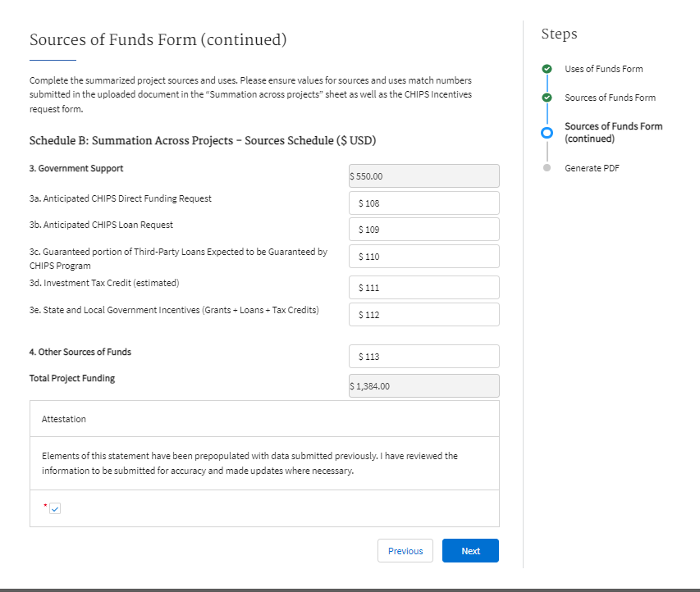Click the Other Sources of Funds field
The image size is (700, 592).
tap(424, 357)
